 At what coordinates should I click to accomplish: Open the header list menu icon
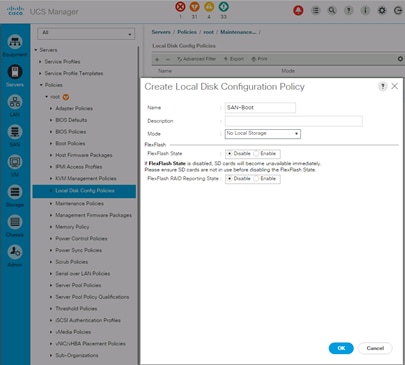(315, 11)
